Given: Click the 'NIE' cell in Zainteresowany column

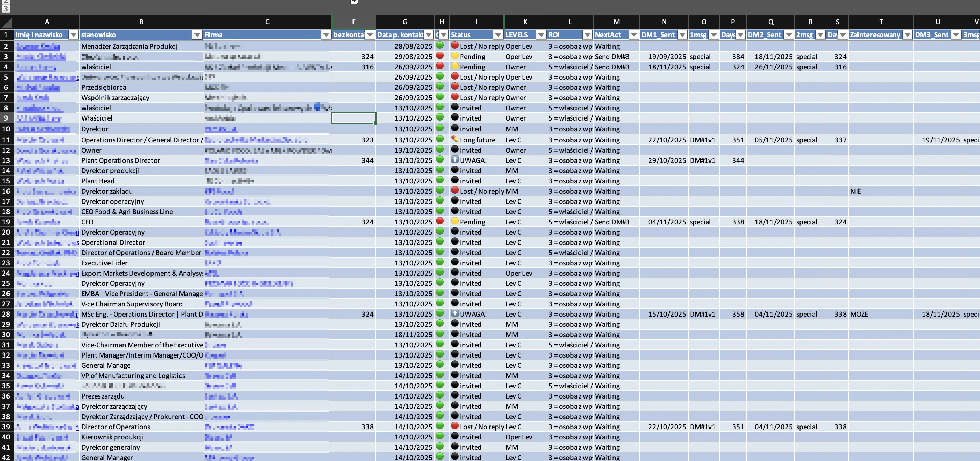Looking at the screenshot, I should click(881, 191).
